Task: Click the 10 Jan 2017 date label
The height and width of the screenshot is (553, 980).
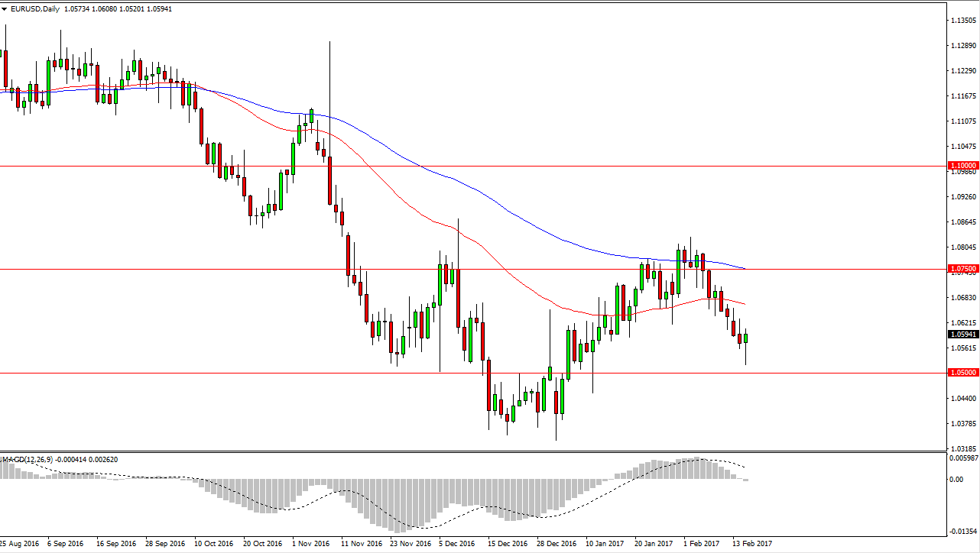Action: 605,544
